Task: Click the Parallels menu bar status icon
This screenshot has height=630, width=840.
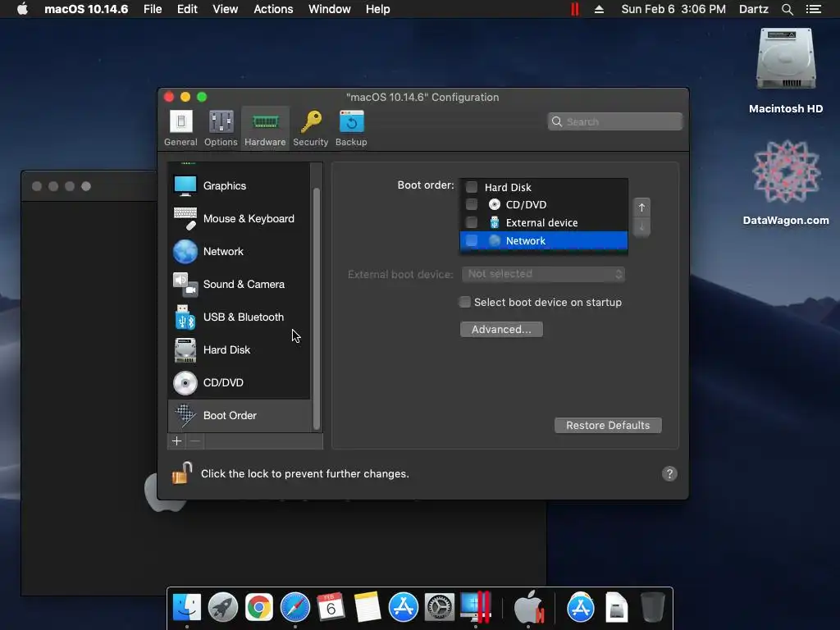Action: point(575,9)
